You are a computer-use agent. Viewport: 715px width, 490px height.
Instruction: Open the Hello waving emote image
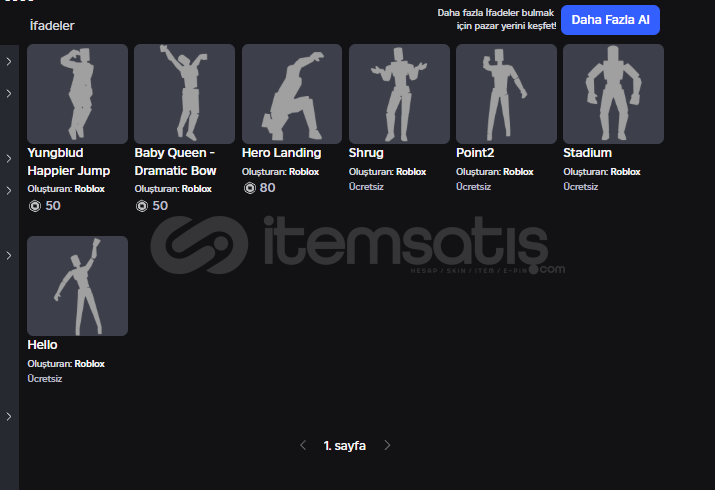click(77, 286)
